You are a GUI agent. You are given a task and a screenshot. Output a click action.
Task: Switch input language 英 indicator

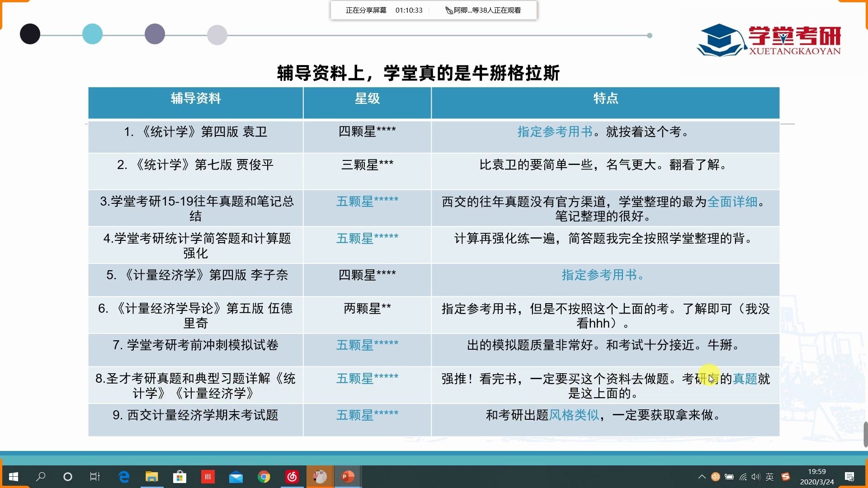[x=769, y=477]
